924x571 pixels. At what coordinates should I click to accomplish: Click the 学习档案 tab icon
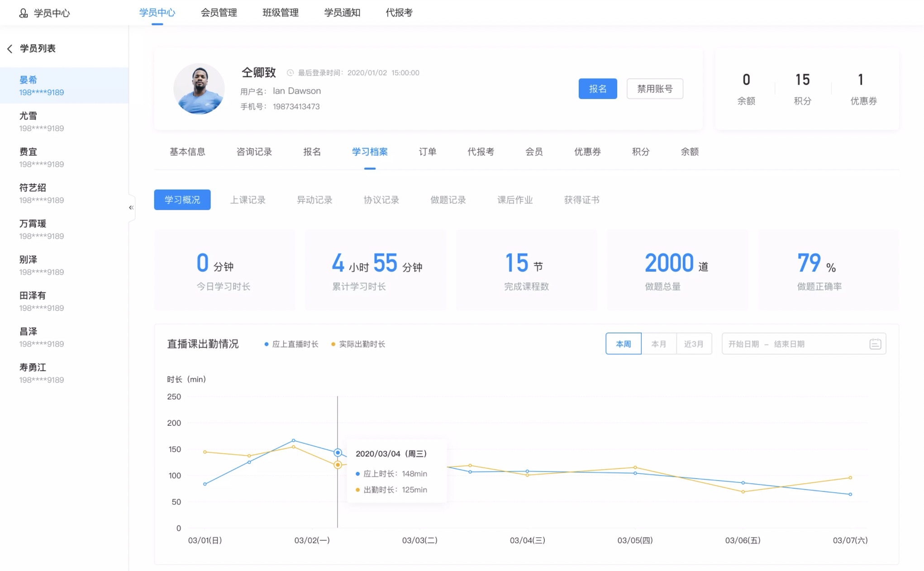click(x=370, y=152)
